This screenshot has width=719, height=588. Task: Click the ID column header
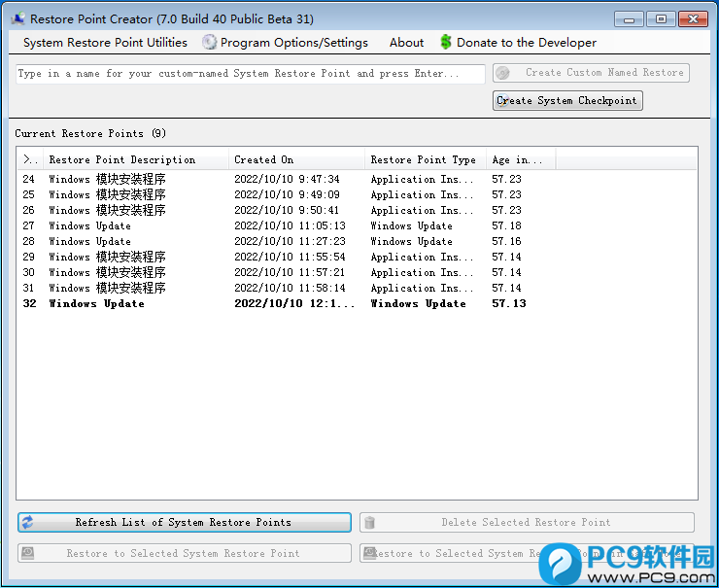click(30, 159)
